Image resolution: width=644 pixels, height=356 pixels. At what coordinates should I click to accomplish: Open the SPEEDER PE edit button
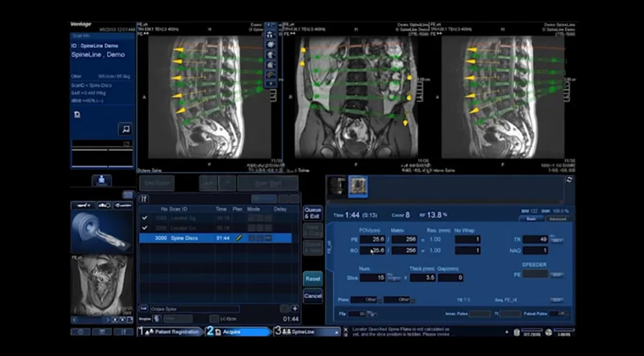point(556,275)
